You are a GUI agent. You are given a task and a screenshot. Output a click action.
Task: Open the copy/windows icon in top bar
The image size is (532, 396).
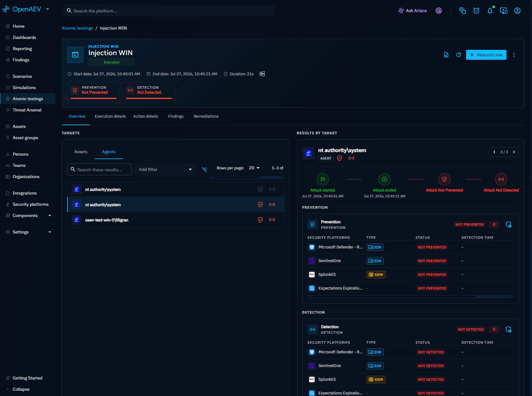pos(463,11)
